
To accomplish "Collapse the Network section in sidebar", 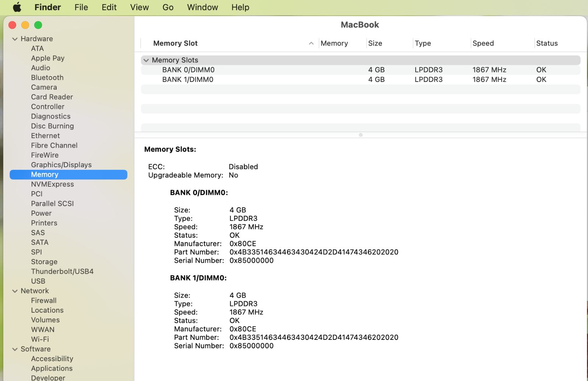I will 15,291.
